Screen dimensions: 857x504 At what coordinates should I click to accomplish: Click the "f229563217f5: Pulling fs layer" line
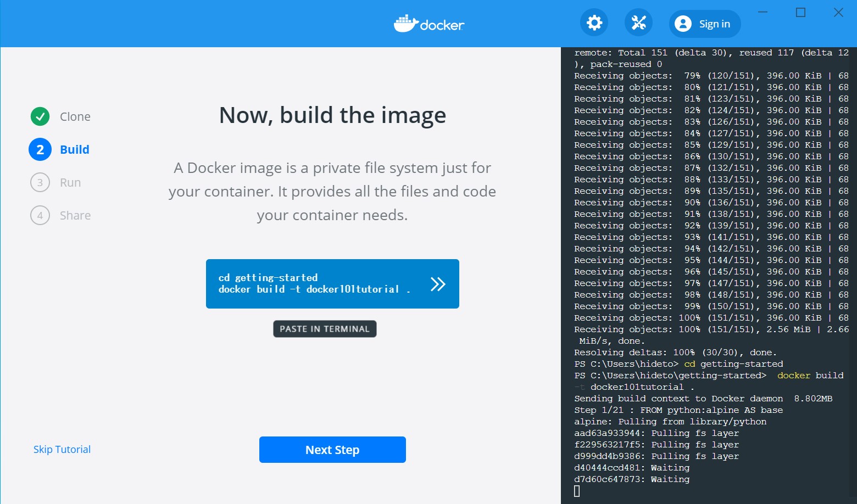[x=656, y=445]
